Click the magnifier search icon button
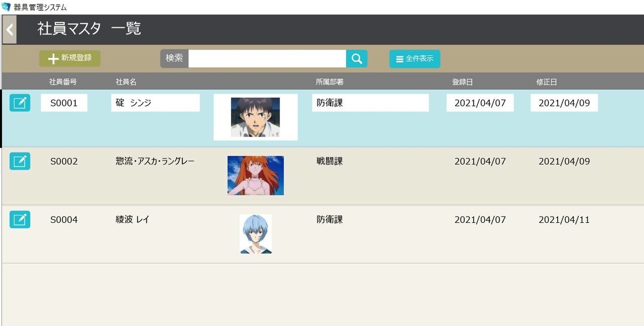 coord(357,59)
